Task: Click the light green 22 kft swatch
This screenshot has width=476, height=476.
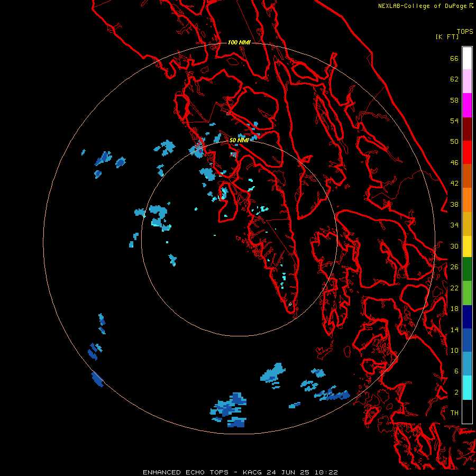Action: click(467, 292)
